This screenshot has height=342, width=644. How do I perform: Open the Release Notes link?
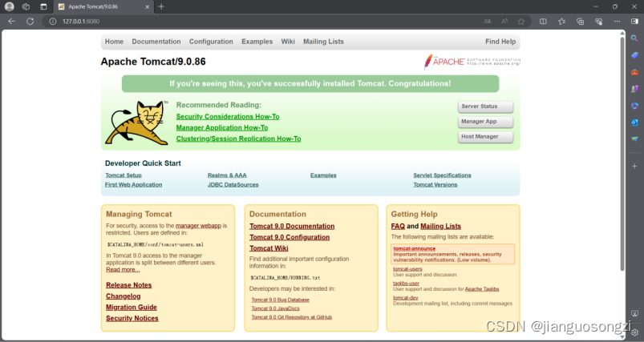129,285
